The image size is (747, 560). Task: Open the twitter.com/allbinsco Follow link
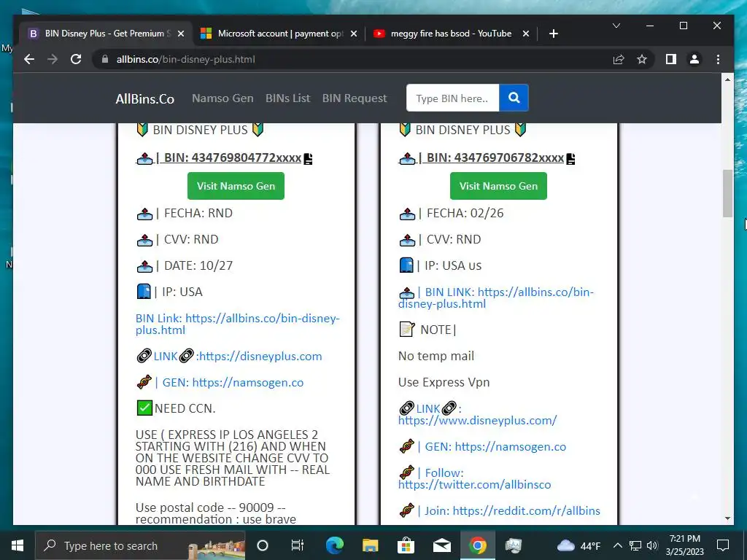pyautogui.click(x=474, y=485)
